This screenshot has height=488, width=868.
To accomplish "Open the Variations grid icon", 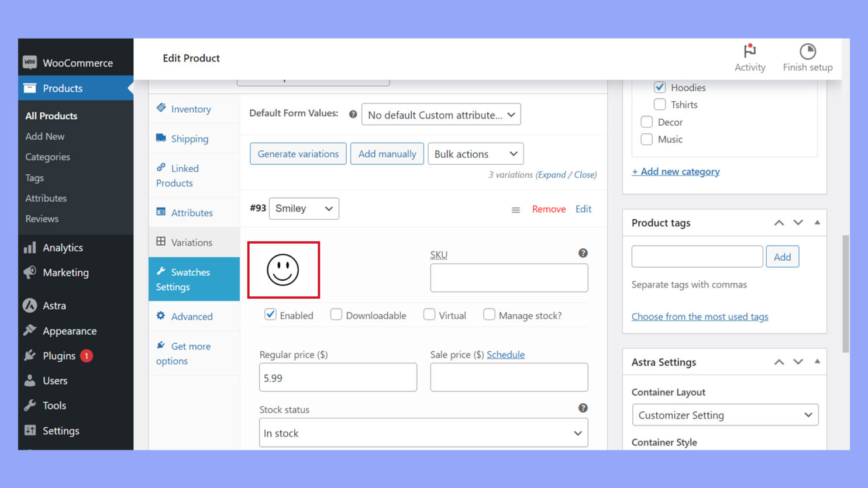I will coord(161,242).
